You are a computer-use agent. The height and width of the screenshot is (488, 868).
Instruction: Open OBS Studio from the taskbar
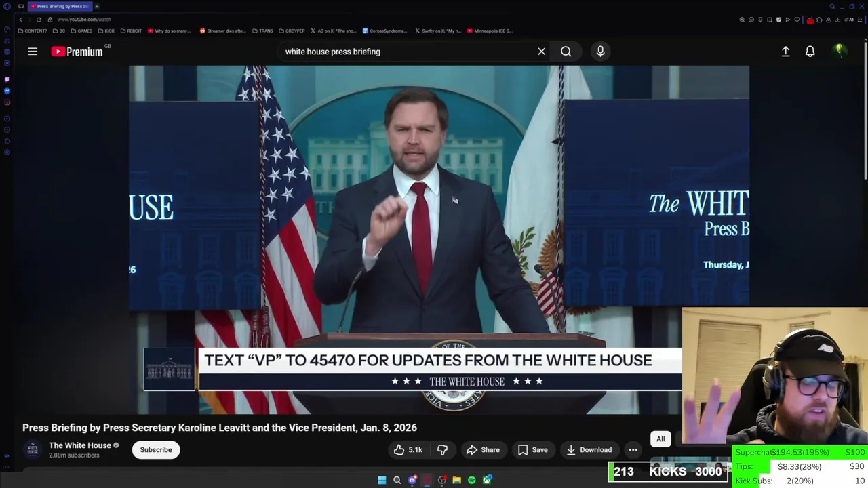pos(441,481)
